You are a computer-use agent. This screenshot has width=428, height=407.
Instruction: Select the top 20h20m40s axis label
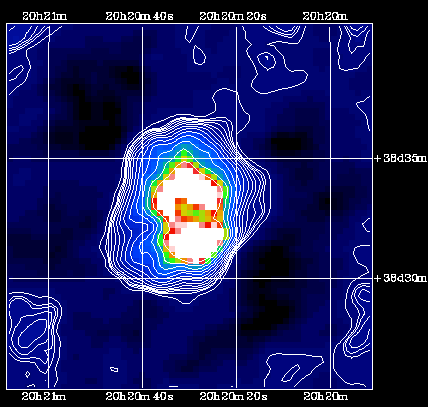[x=139, y=16]
